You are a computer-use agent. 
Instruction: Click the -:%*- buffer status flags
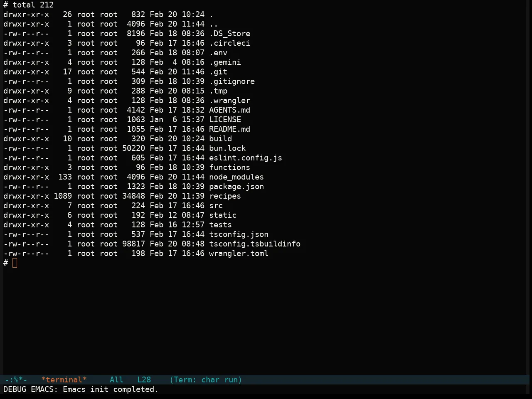pyautogui.click(x=16, y=380)
